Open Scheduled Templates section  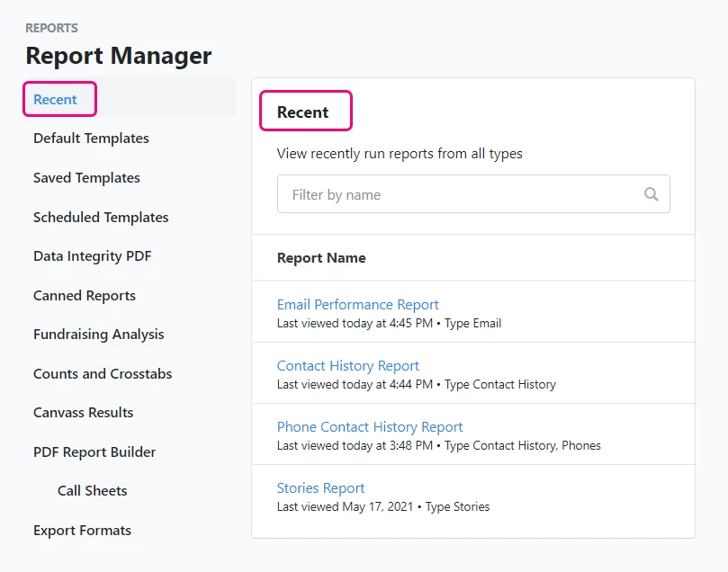[x=100, y=217]
